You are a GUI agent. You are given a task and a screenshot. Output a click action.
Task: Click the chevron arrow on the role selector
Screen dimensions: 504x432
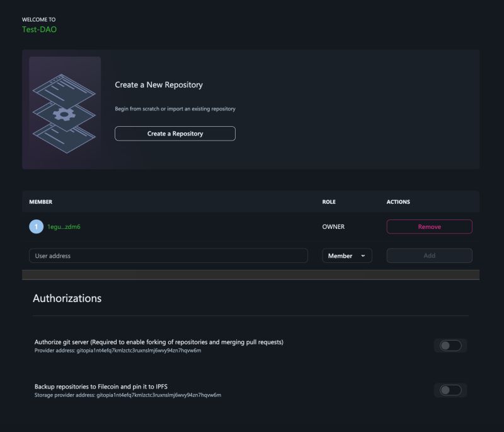364,255
